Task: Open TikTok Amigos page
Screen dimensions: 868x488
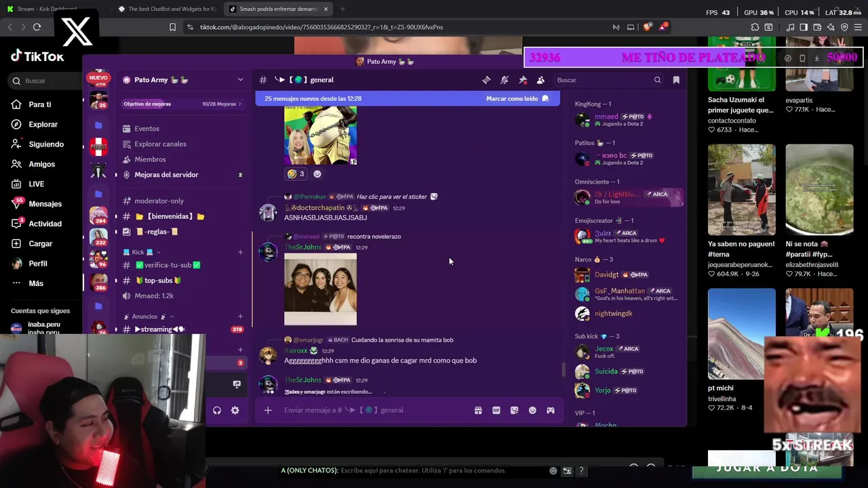Action: (x=41, y=164)
